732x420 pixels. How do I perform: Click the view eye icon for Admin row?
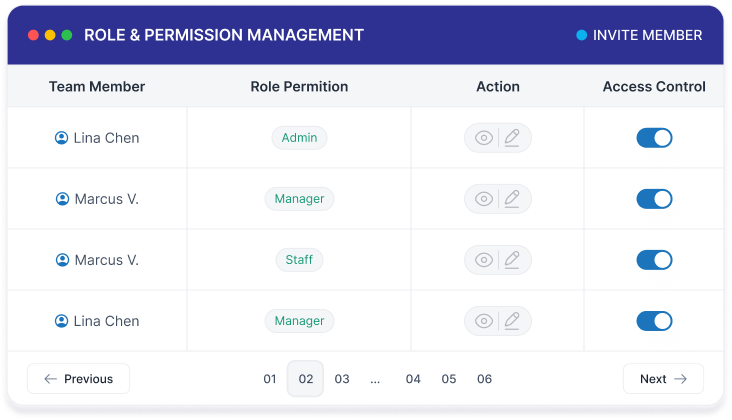[x=484, y=138]
